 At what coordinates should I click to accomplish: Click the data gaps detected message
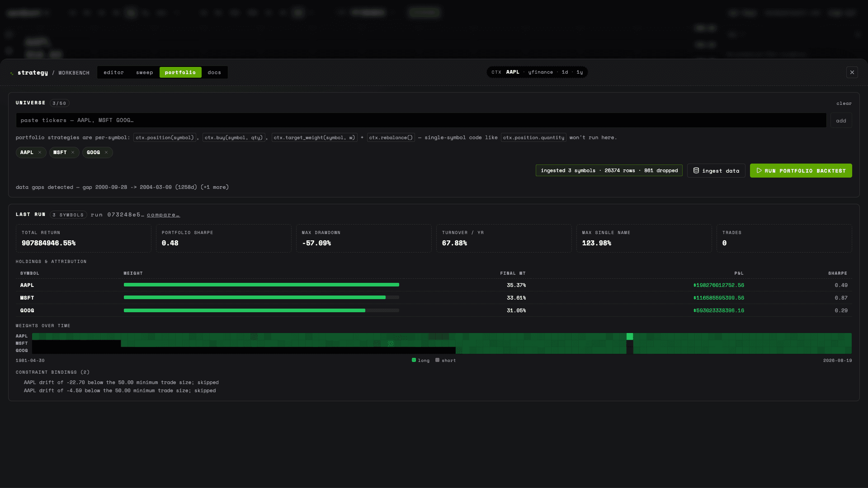122,187
